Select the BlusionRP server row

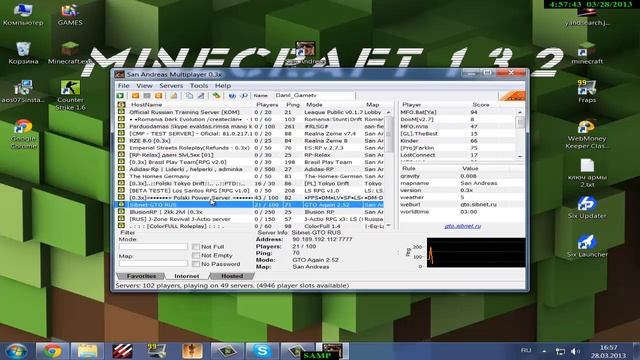tap(250, 212)
